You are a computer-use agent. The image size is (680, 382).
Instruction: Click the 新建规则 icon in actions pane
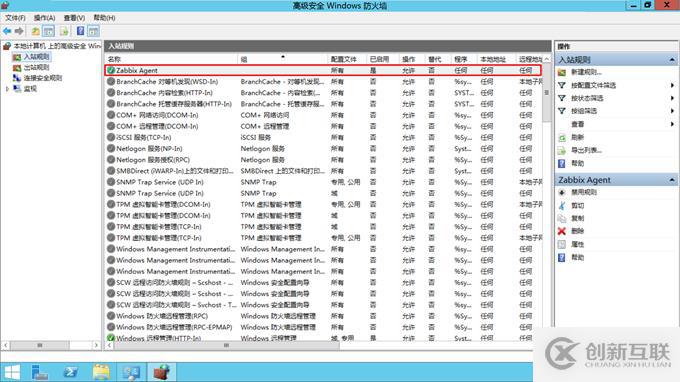point(562,72)
